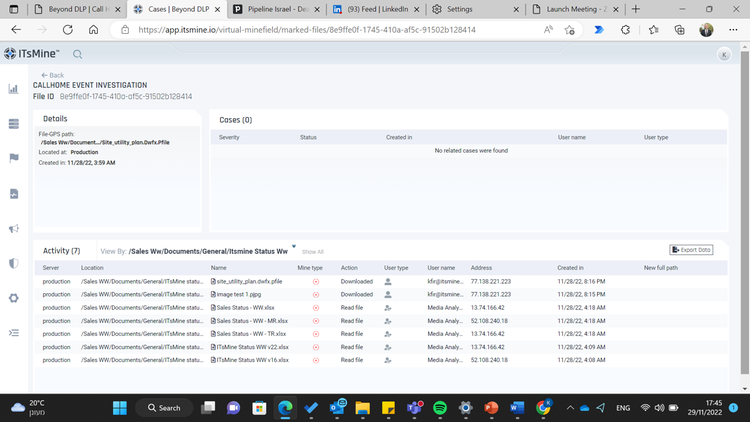The height and width of the screenshot is (422, 750).
Task: Open the dashboard bar chart sidebar icon
Action: click(14, 89)
